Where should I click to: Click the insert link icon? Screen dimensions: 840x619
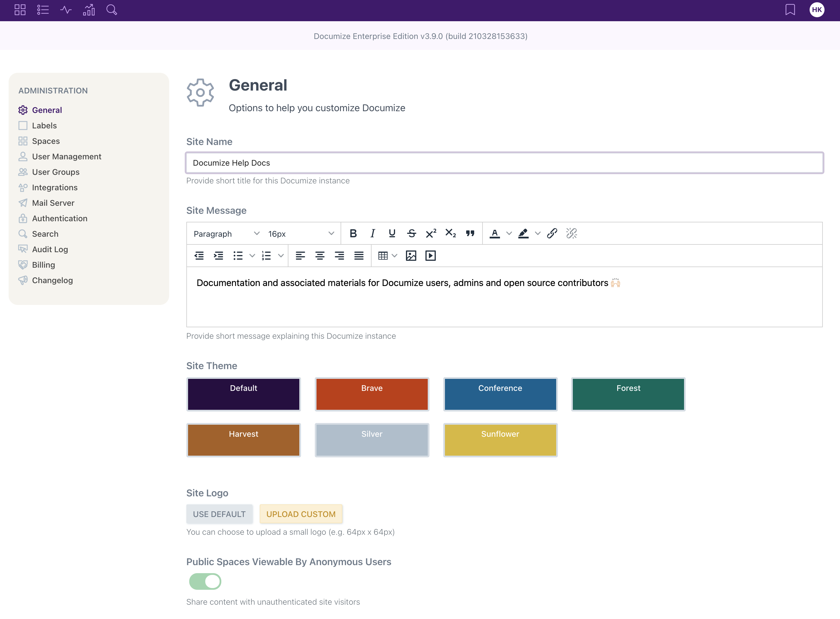tap(552, 233)
